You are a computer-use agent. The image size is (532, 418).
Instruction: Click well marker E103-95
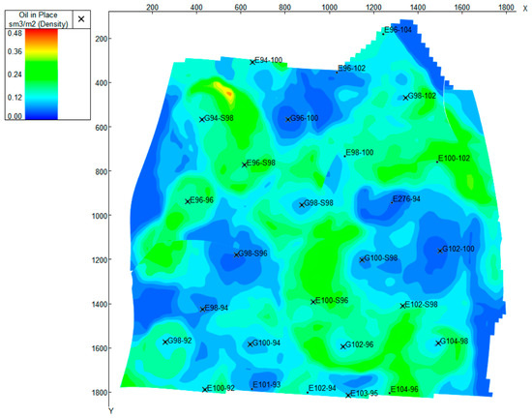point(348,396)
